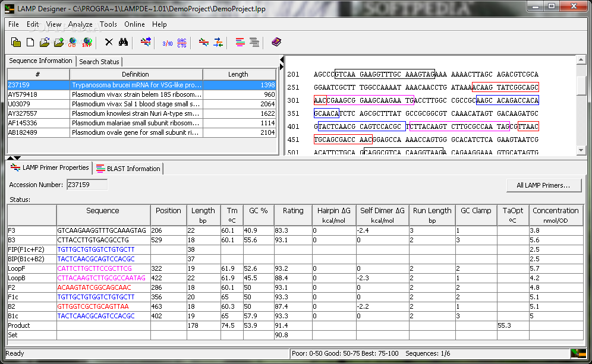The height and width of the screenshot is (364, 592).
Task: Click the up arrow on horizontal splitter
Action: click(x=10, y=158)
